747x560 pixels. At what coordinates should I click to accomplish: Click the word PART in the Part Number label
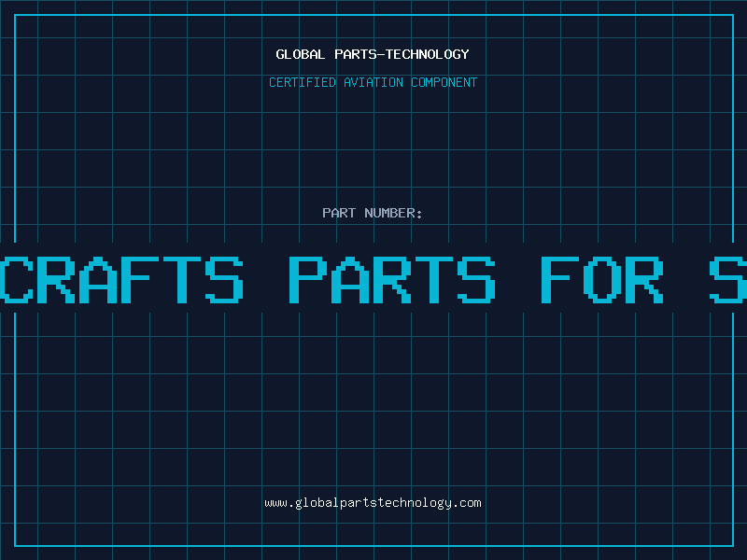339,213
